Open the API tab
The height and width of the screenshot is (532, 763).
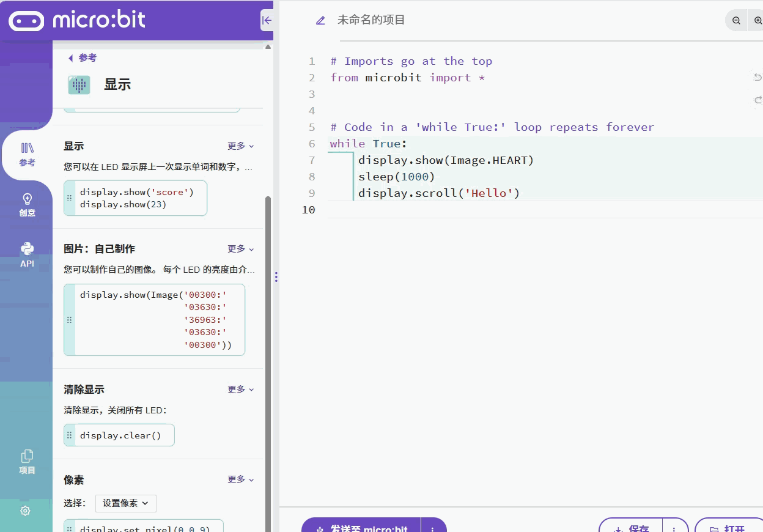point(27,255)
